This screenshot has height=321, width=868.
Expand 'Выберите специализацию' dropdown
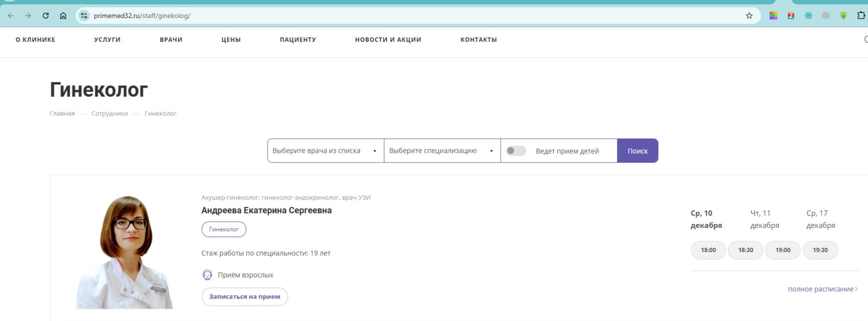[442, 151]
